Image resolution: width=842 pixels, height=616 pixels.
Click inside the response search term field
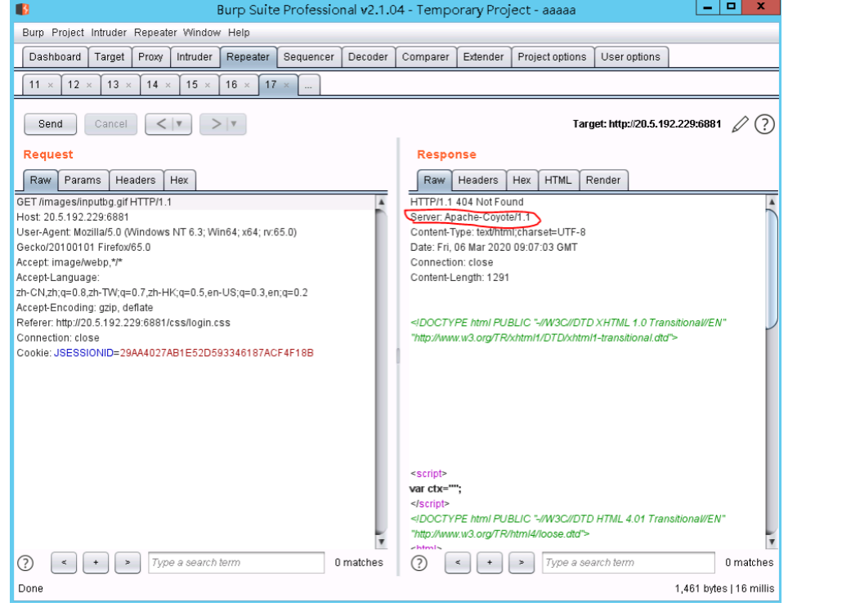[x=629, y=562]
